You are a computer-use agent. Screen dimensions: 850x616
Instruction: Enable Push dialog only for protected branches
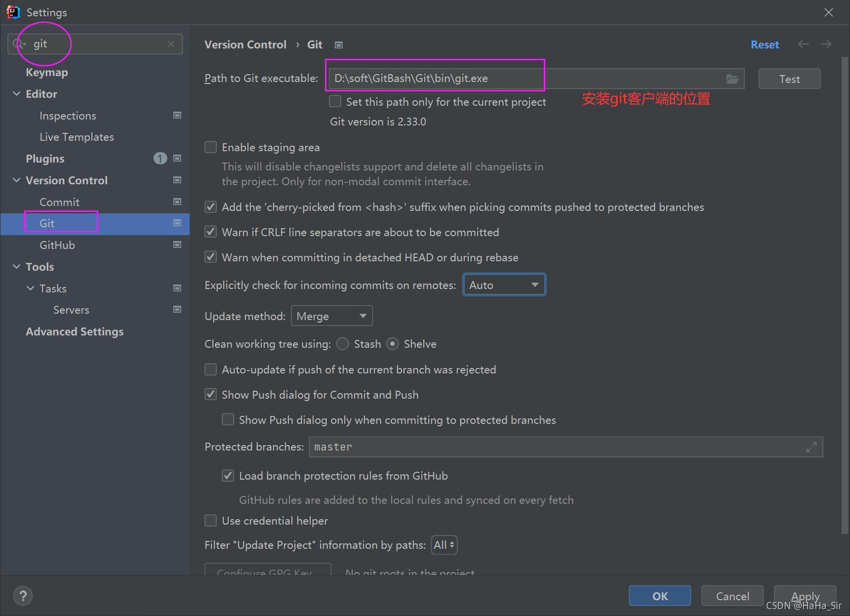tap(228, 420)
